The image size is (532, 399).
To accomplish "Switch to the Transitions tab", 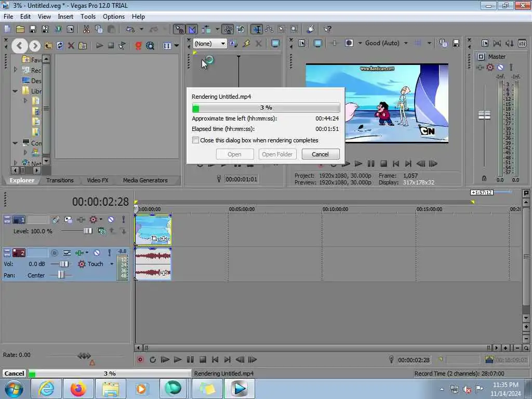I will click(60, 180).
